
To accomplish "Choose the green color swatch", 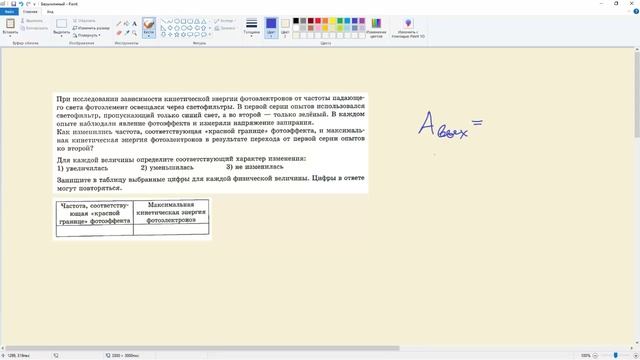I will point(340,21).
